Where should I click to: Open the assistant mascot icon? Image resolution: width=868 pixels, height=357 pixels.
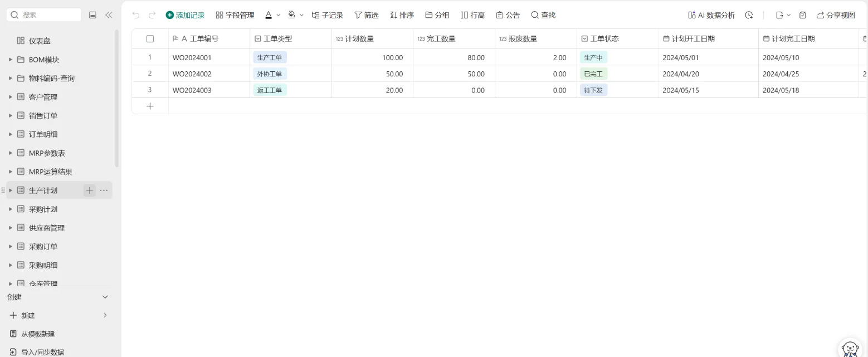tap(850, 349)
